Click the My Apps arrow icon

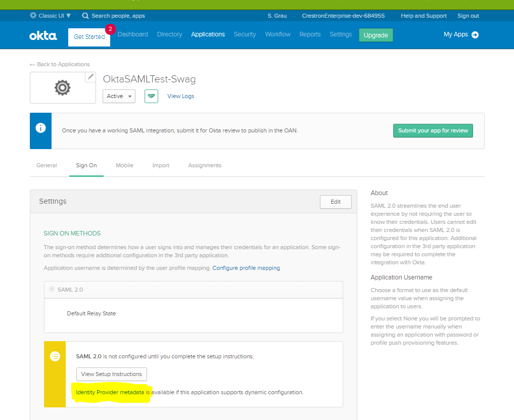(x=475, y=35)
